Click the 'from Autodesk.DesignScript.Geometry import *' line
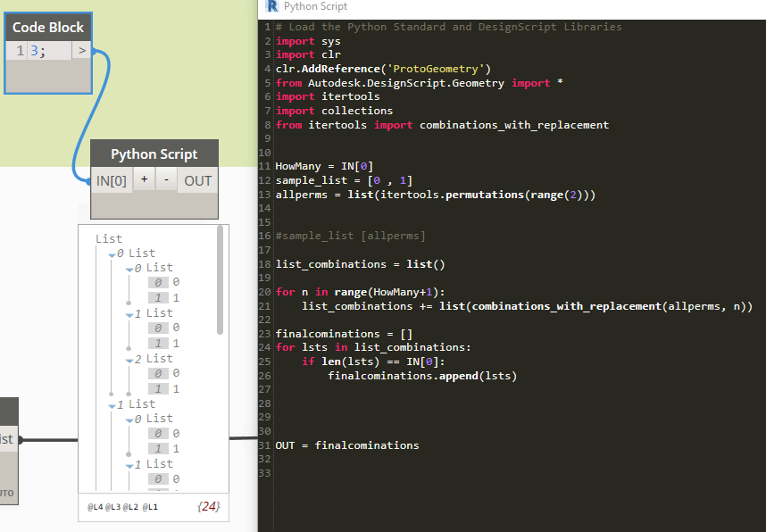The width and height of the screenshot is (766, 532). [419, 83]
